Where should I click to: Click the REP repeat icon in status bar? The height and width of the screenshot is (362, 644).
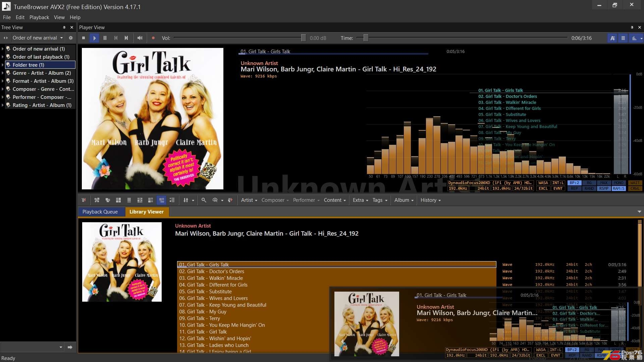pyautogui.click(x=574, y=189)
